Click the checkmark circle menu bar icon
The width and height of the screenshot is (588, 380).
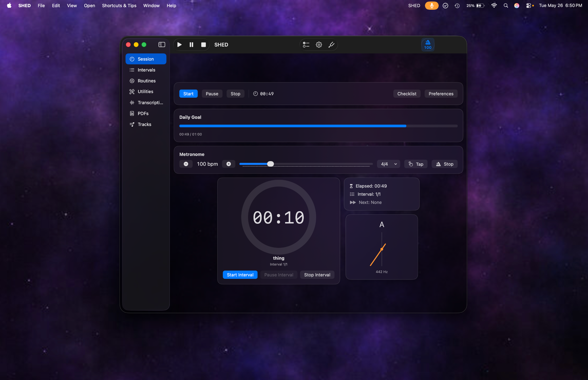click(445, 5)
